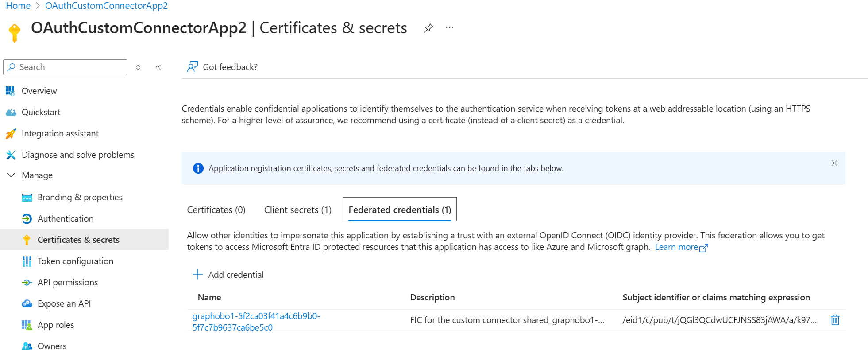Switch to the Certificates (0) tab
This screenshot has height=350, width=868.
[x=216, y=210]
